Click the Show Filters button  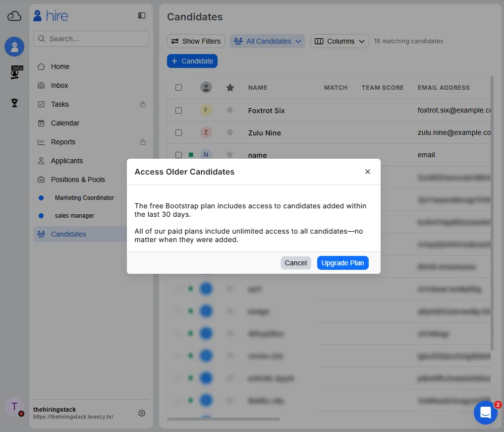click(x=196, y=41)
